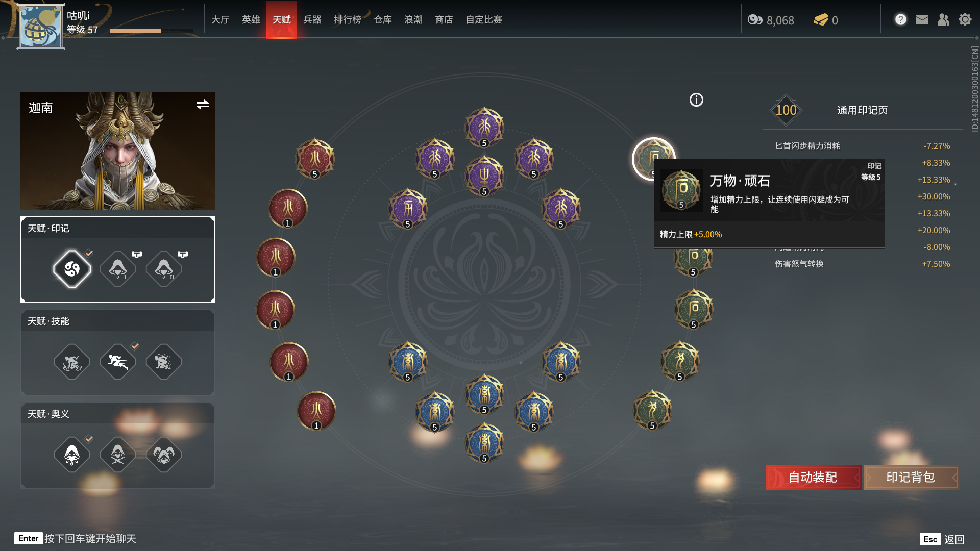Expand the 天赋·印记 section header
980x551 pixels.
[118, 228]
